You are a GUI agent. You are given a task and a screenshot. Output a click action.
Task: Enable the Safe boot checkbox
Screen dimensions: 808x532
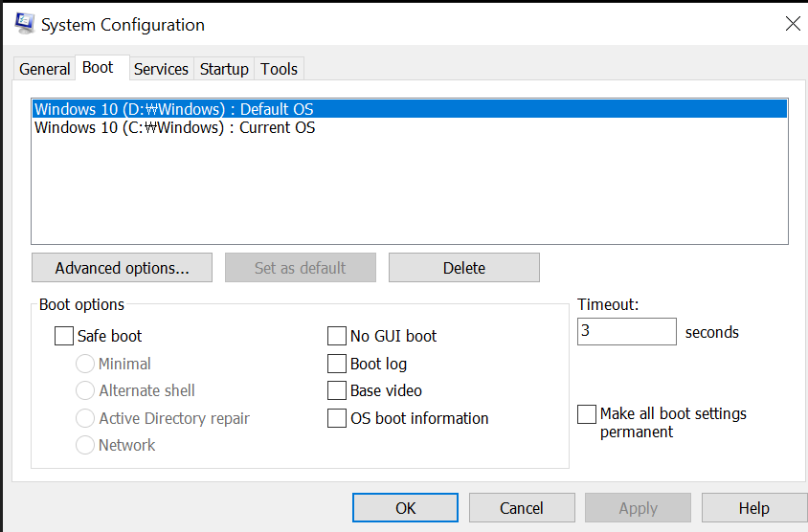click(x=64, y=336)
